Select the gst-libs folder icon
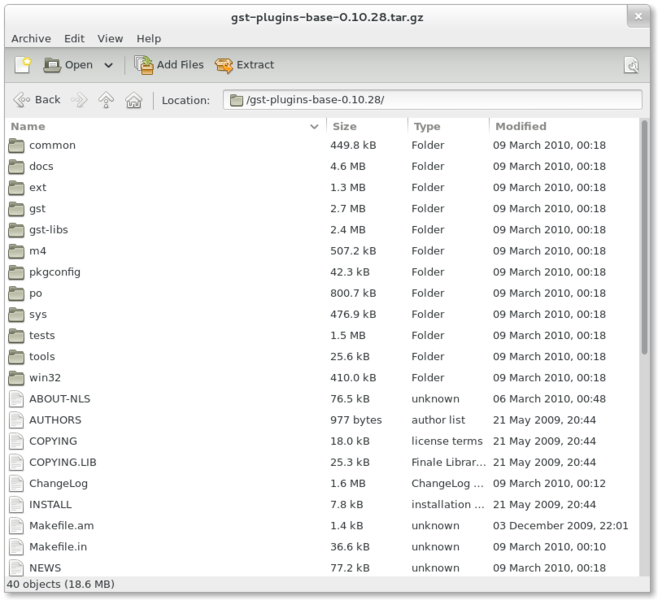This screenshot has width=658, height=600. [x=16, y=230]
